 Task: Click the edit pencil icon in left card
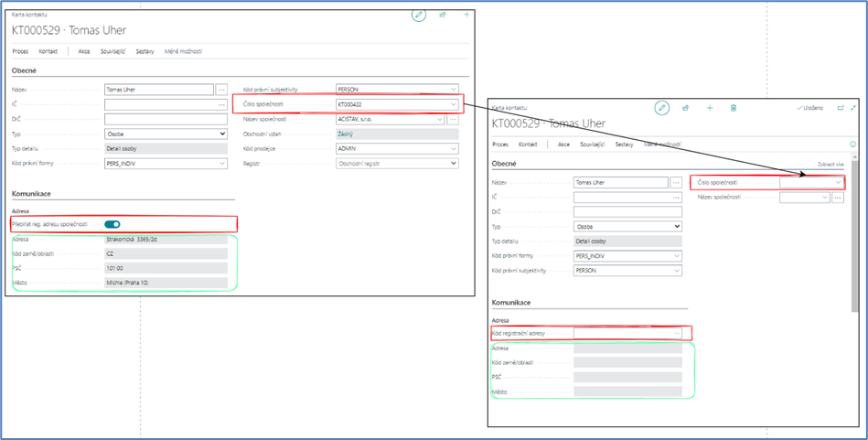[x=419, y=15]
